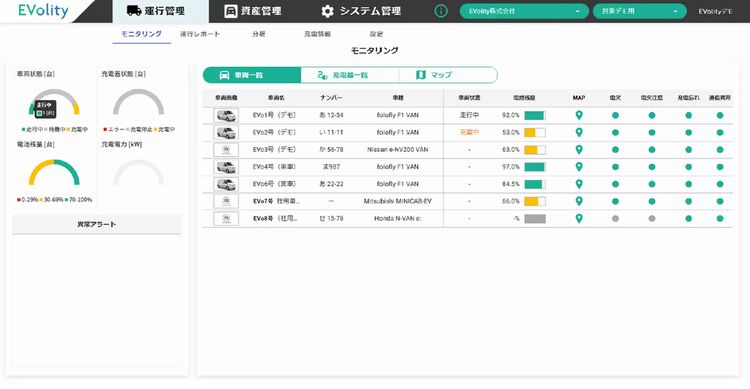Select the 分析 sub-tab
750x389 pixels.
(x=259, y=34)
